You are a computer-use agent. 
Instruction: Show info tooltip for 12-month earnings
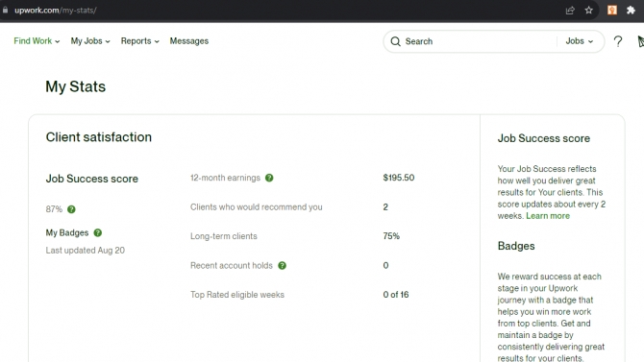click(x=269, y=178)
